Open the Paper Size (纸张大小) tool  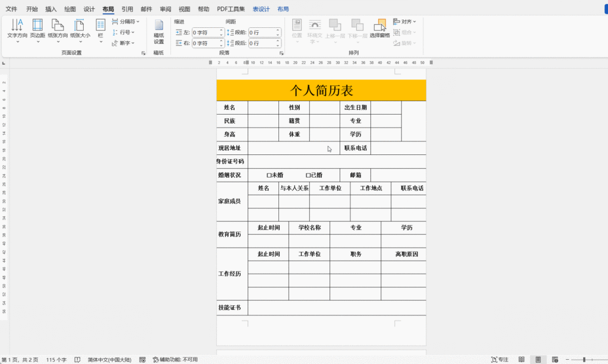pyautogui.click(x=80, y=30)
